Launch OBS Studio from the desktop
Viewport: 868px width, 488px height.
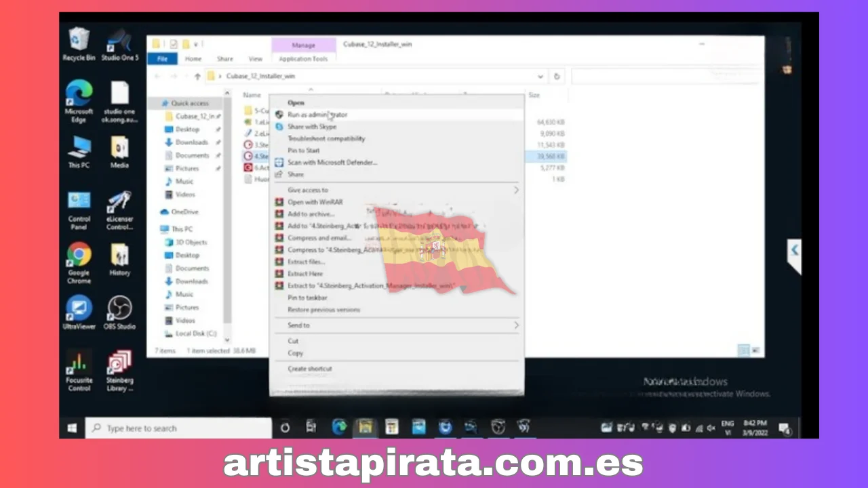(x=119, y=312)
